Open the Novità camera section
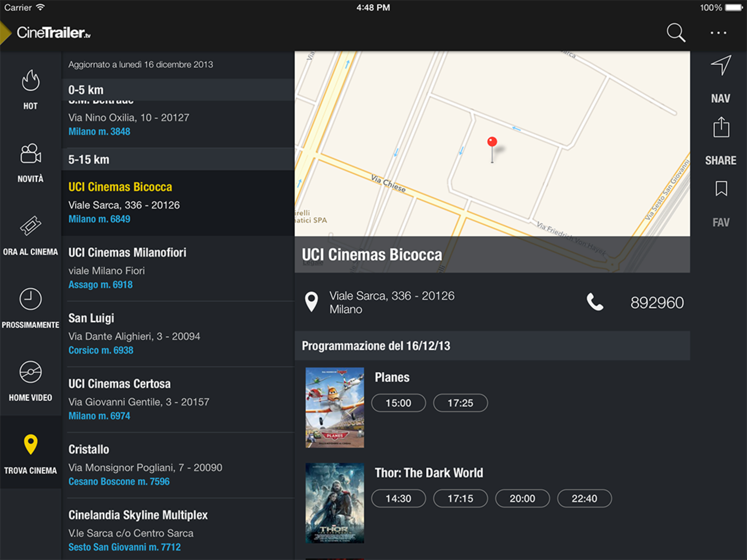The height and width of the screenshot is (560, 747). coord(30,154)
